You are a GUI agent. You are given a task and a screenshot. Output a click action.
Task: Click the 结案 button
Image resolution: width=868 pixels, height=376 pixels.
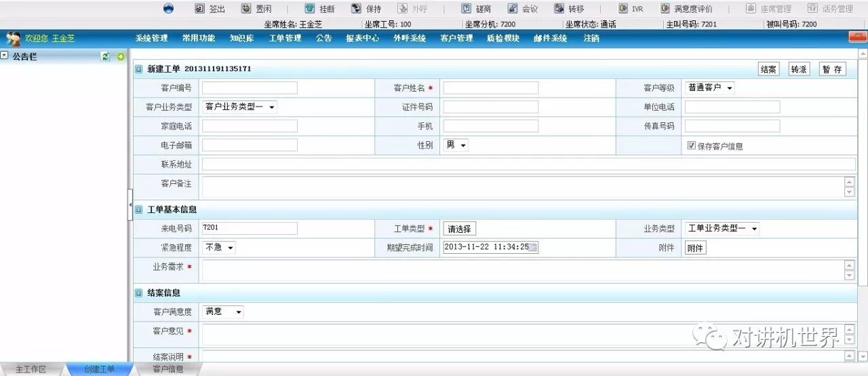pos(768,69)
